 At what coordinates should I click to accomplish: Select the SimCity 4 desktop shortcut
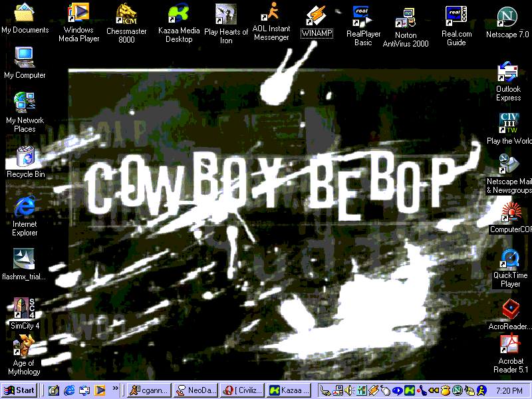pyautogui.click(x=25, y=313)
